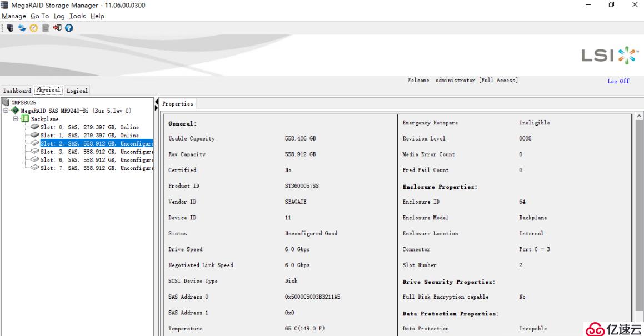This screenshot has width=644, height=336.
Task: Collapse tree pane with left splitter arrow
Action: pyautogui.click(x=157, y=102)
